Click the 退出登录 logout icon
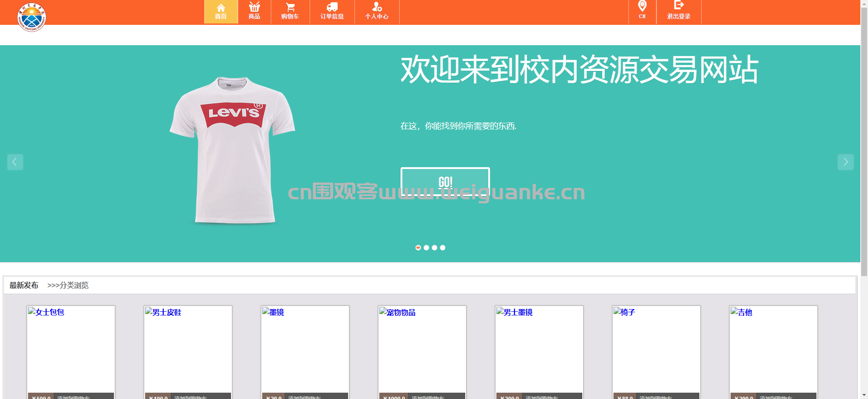Image resolution: width=868 pixels, height=399 pixels. (679, 12)
